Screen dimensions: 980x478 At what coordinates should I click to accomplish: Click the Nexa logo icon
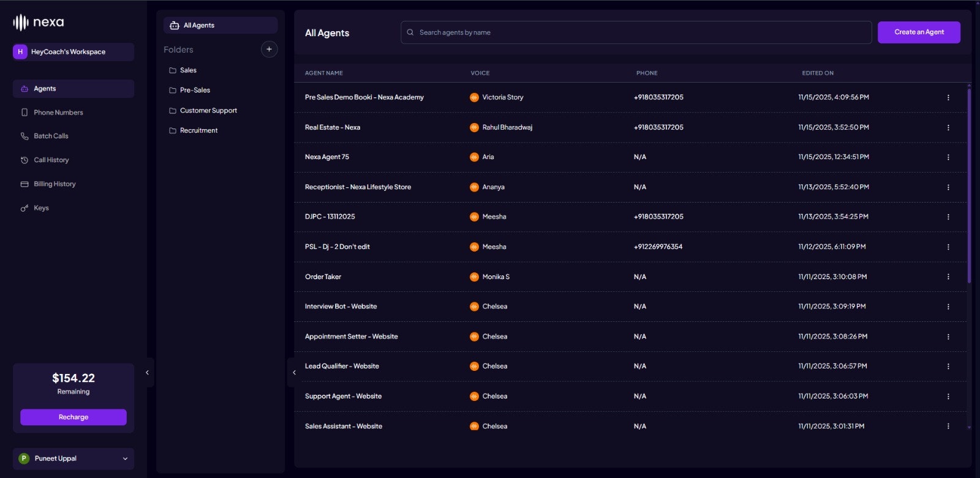coord(21,23)
